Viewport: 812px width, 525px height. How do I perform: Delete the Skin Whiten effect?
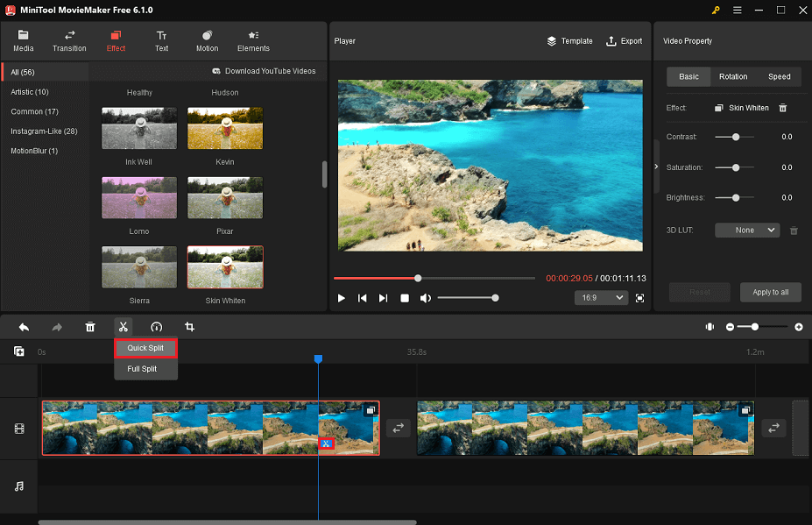[x=783, y=108]
